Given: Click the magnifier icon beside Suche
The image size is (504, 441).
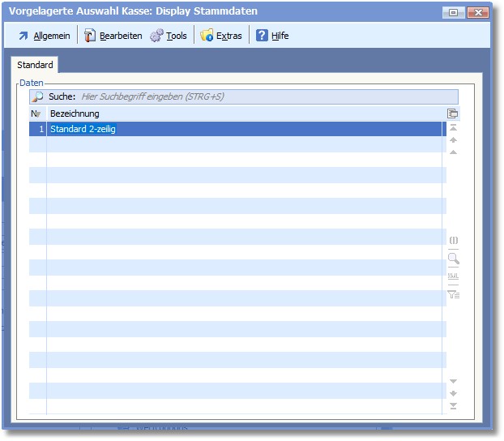Looking at the screenshot, I should (37, 96).
